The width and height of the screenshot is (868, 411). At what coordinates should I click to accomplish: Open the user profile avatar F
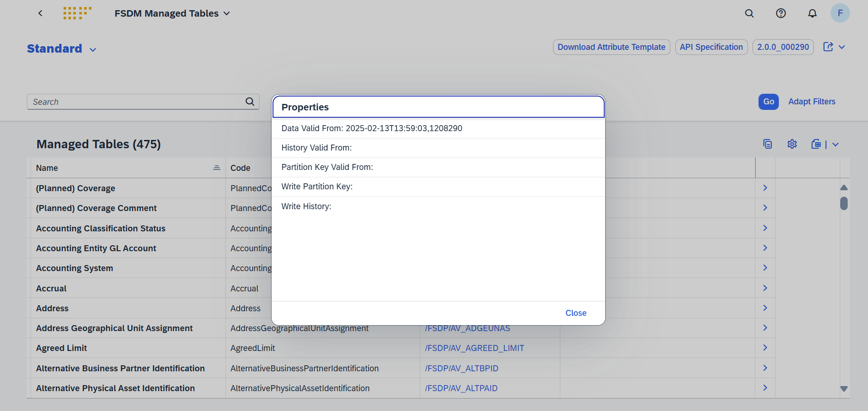tap(840, 13)
